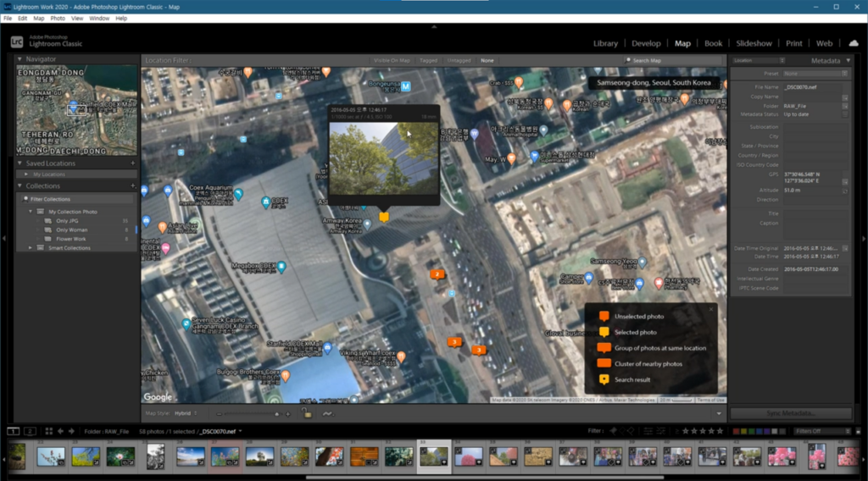868x481 pixels.
Task: Close the map key legend
Action: coord(711,309)
